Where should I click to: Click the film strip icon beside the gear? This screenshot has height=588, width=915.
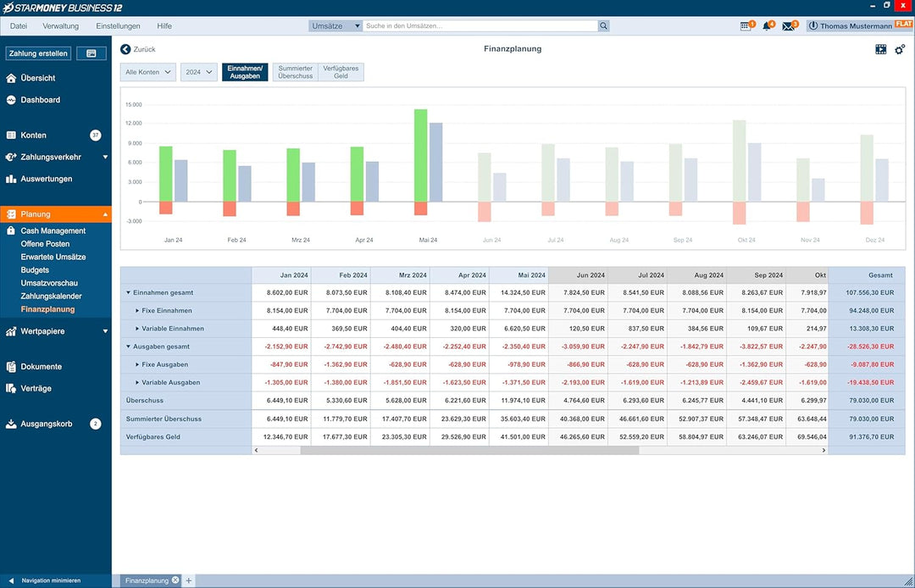coord(880,50)
